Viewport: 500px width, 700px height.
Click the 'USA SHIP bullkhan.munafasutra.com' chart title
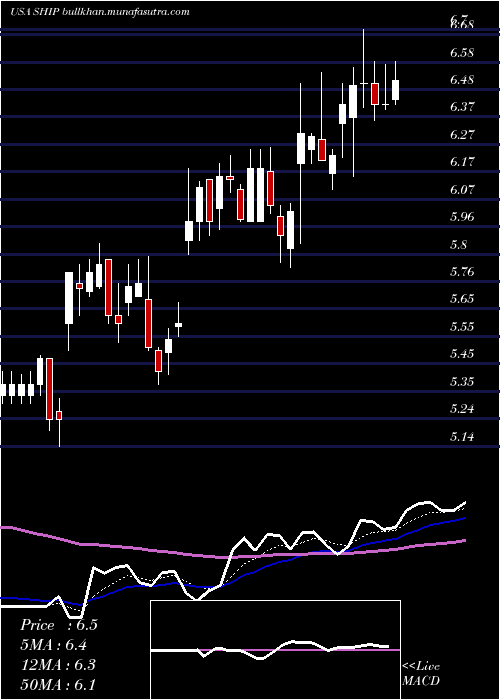(x=100, y=12)
